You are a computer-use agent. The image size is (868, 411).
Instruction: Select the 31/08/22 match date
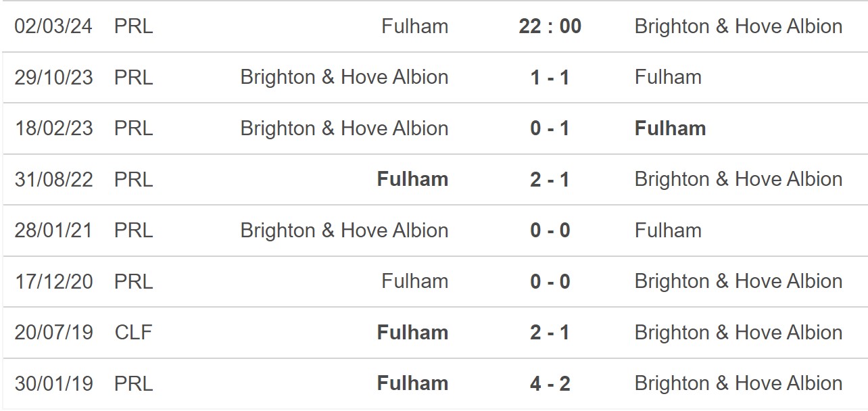click(53, 179)
